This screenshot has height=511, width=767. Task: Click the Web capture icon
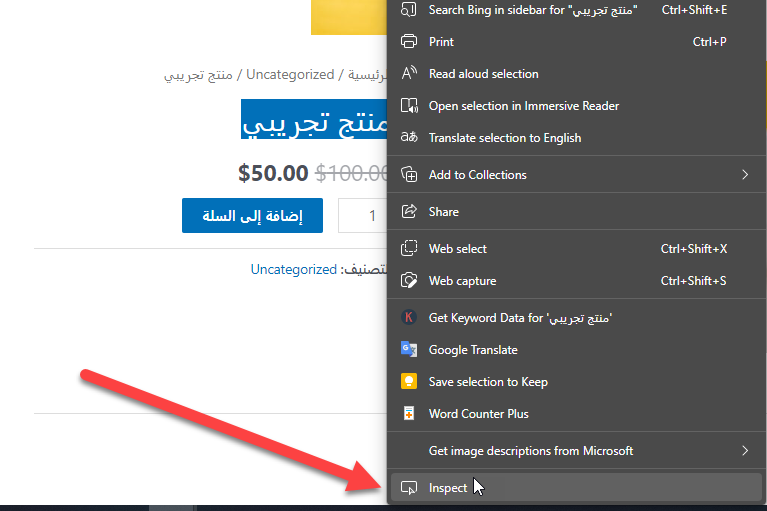click(x=408, y=281)
